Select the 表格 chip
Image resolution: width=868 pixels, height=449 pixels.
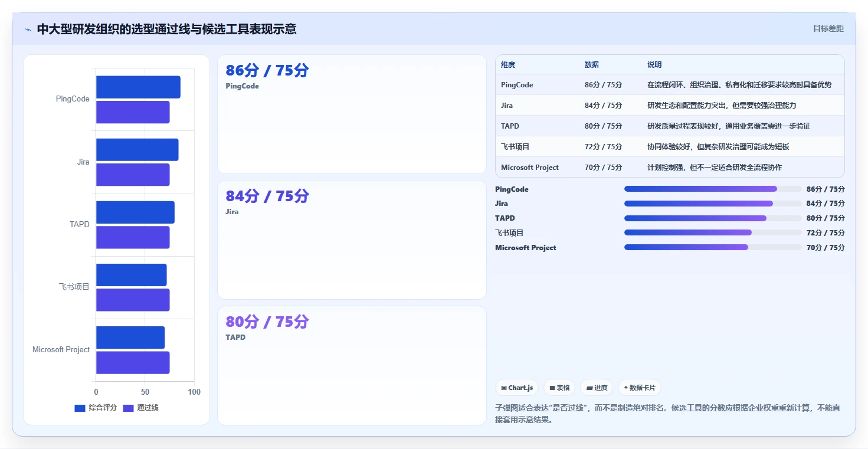pos(559,388)
